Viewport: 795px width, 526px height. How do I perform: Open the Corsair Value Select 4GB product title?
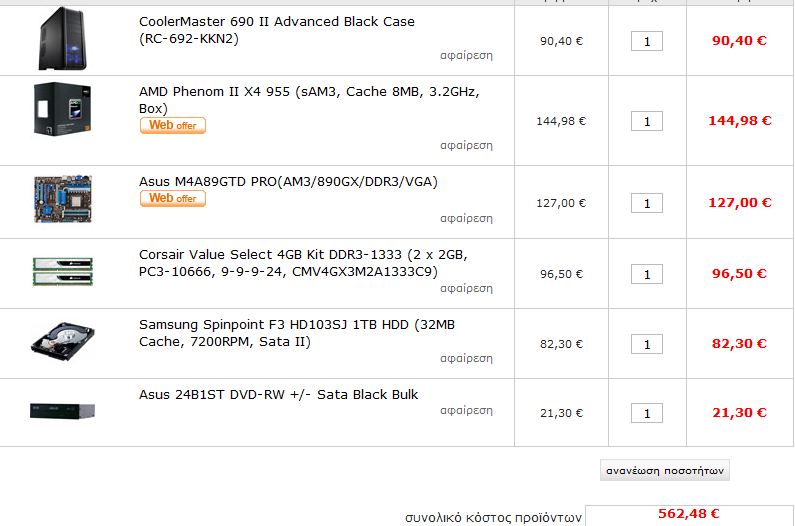pos(303,263)
